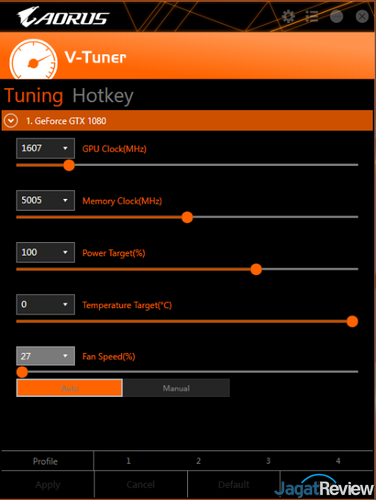Set fan mode to Auto
Viewport: 376px width, 500px height.
(69, 388)
